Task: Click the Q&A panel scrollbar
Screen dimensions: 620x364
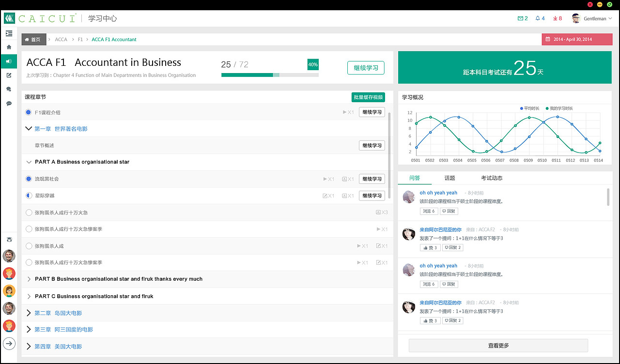Action: (x=608, y=197)
